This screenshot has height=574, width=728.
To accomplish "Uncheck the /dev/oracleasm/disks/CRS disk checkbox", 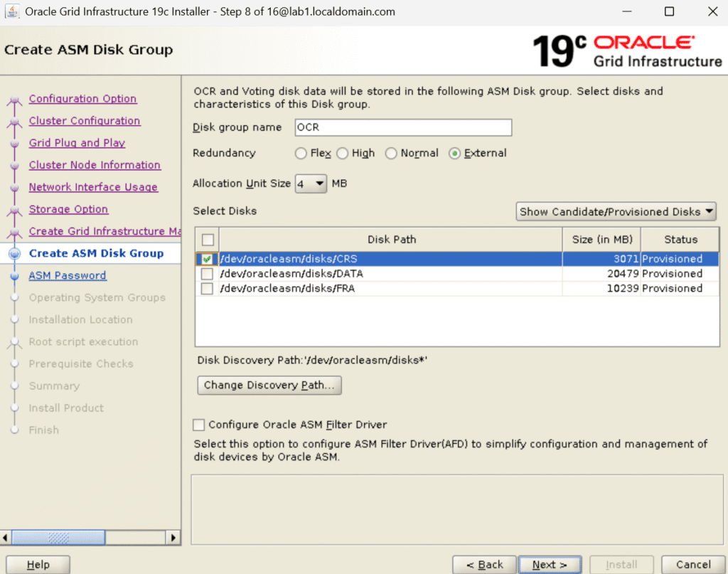I will click(x=207, y=259).
